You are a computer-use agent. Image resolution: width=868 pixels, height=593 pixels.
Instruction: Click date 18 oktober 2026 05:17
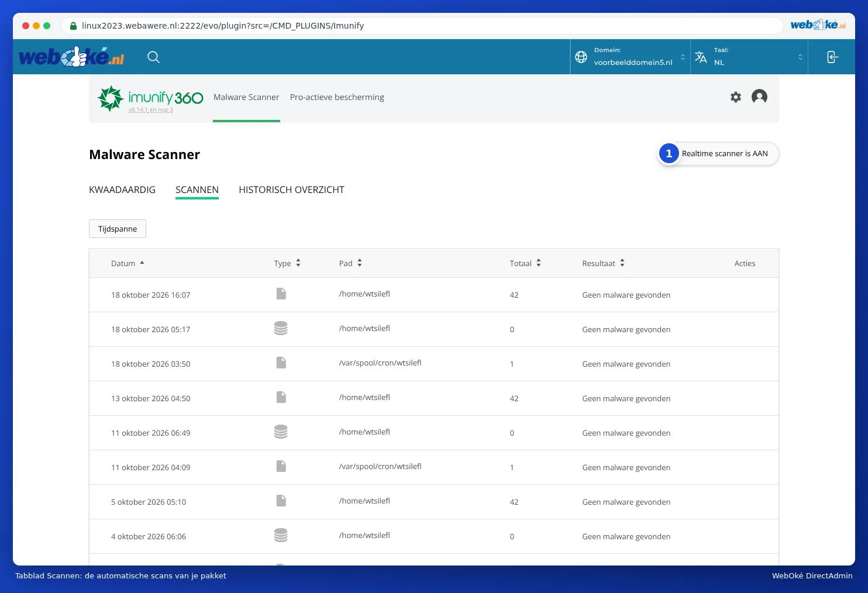pos(150,329)
